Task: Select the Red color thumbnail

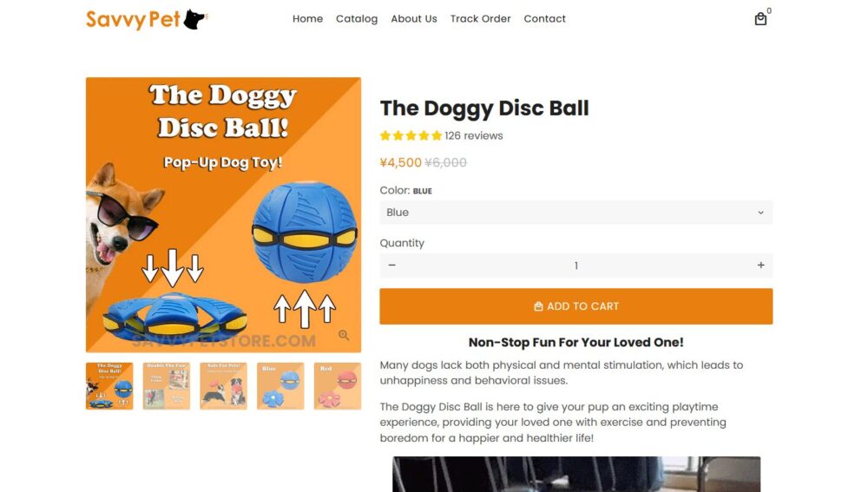Action: coord(338,386)
